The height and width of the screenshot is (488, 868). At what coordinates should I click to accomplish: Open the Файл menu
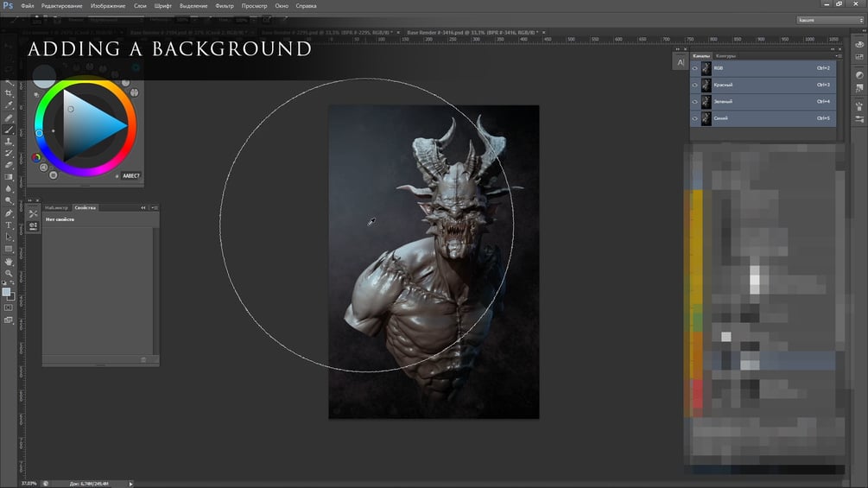27,6
